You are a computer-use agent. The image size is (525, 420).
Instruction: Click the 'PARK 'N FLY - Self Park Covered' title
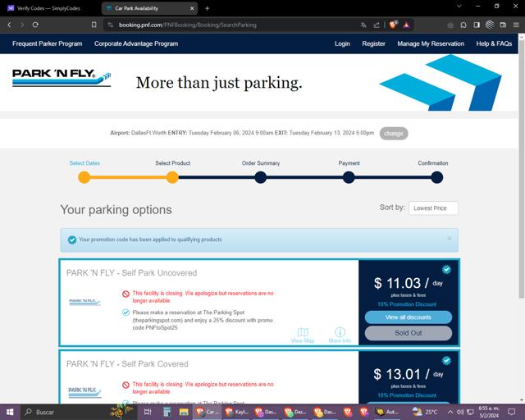[127, 363]
